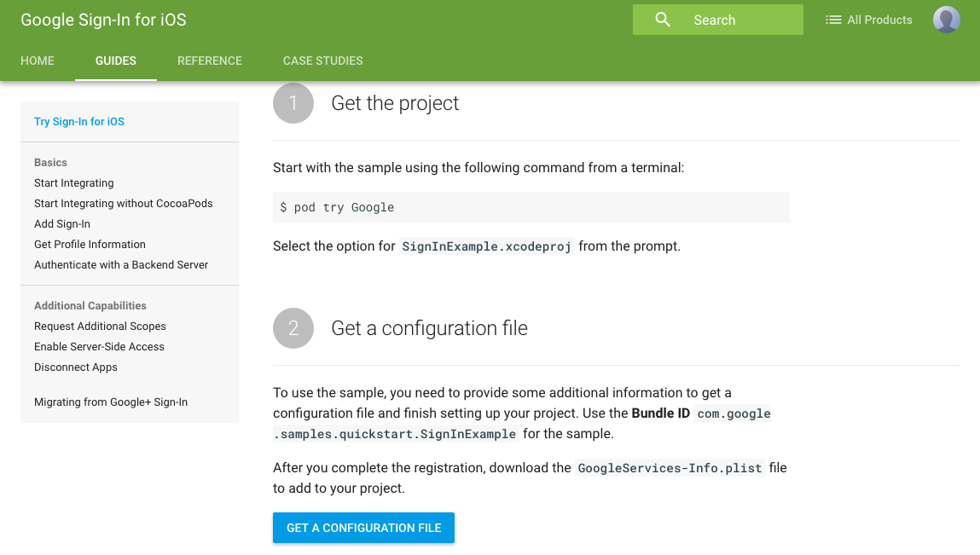Select the GUIDES tab
The width and height of the screenshot is (980, 555).
[x=116, y=61]
